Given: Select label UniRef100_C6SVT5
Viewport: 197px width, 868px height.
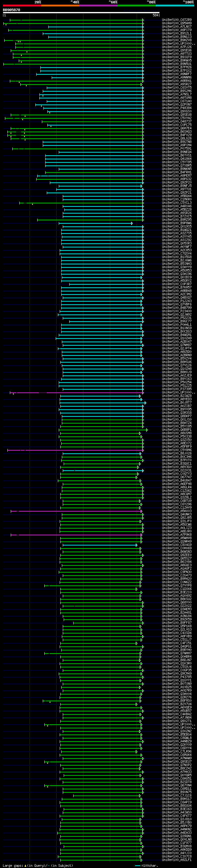Looking at the screenshot, I should tap(177, 88).
